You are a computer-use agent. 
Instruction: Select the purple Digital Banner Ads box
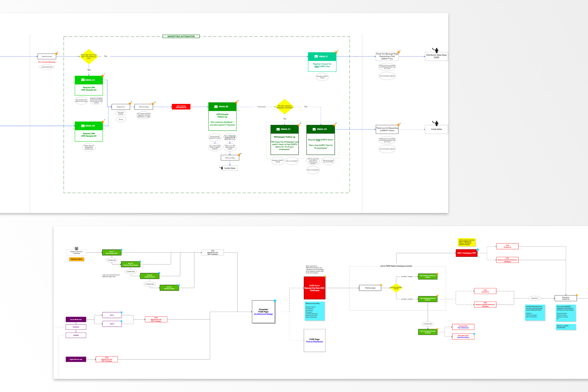(76, 359)
